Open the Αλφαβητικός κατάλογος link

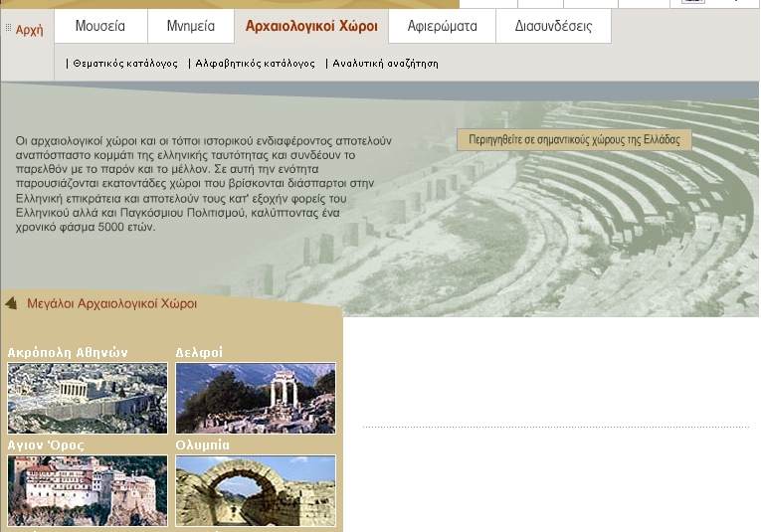(255, 63)
